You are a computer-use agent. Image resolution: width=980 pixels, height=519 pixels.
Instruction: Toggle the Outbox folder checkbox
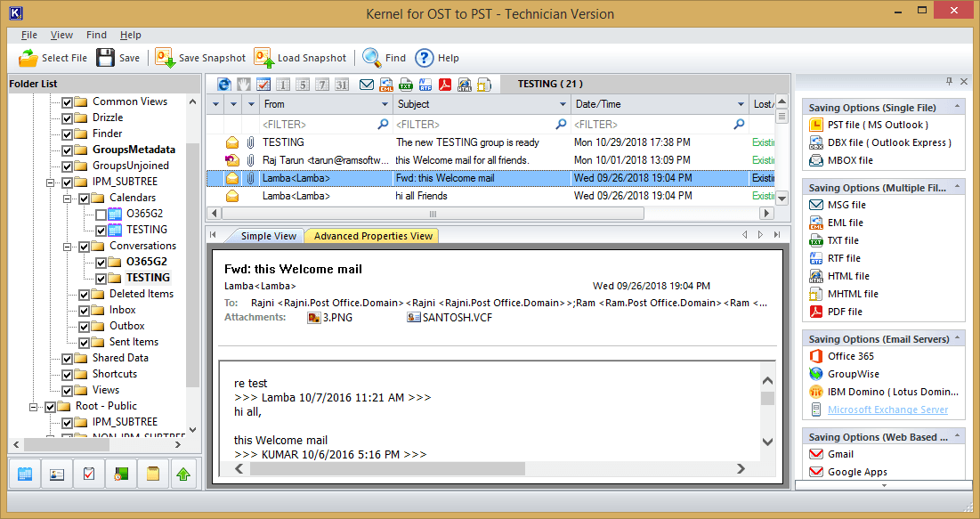click(84, 327)
